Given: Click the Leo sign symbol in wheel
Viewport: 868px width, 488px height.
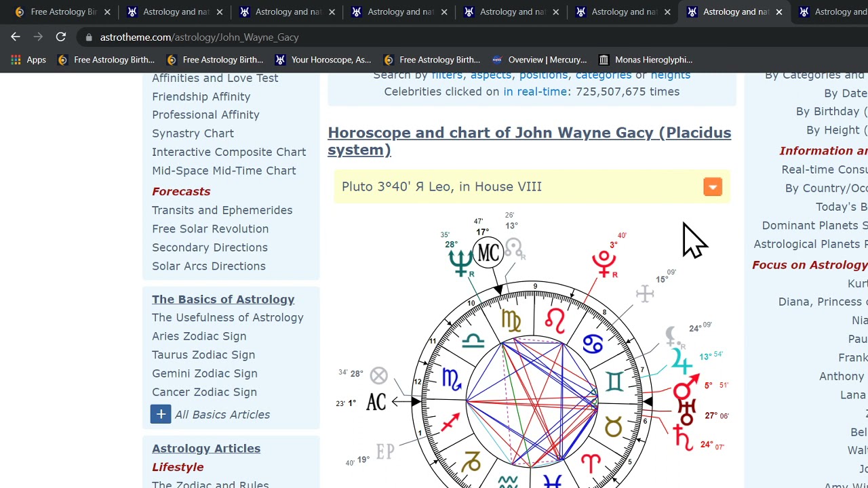Looking at the screenshot, I should pos(555,321).
